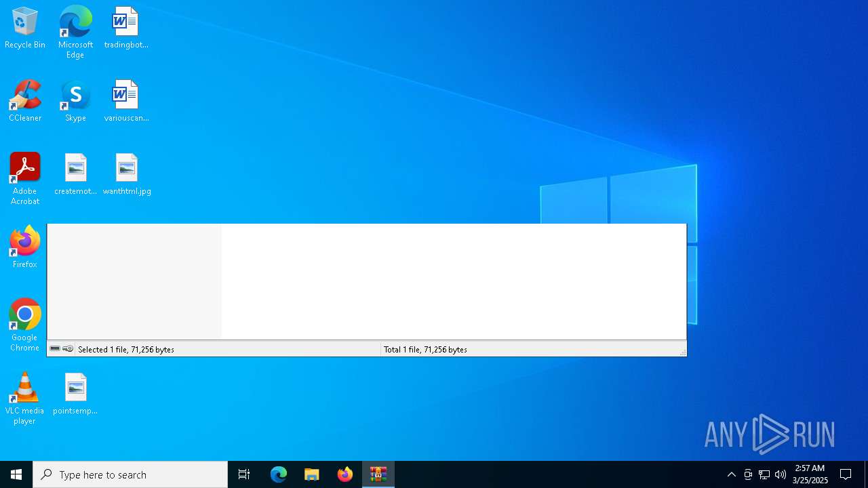Click 'Total 1 file, 71,256 bytes' status text
Viewport: 868px width, 488px height.
[425, 350]
